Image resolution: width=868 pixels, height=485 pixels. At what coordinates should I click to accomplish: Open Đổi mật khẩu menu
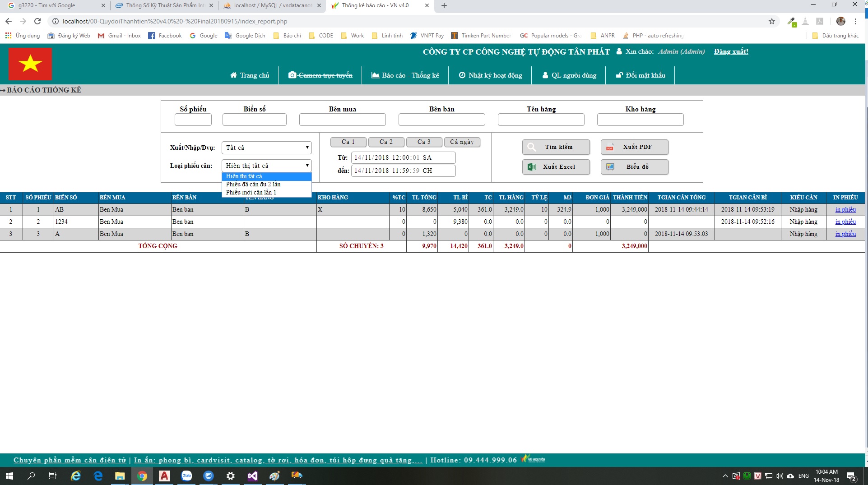pyautogui.click(x=641, y=75)
